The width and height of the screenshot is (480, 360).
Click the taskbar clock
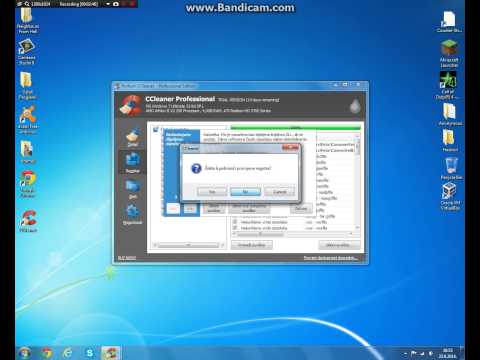448,353
